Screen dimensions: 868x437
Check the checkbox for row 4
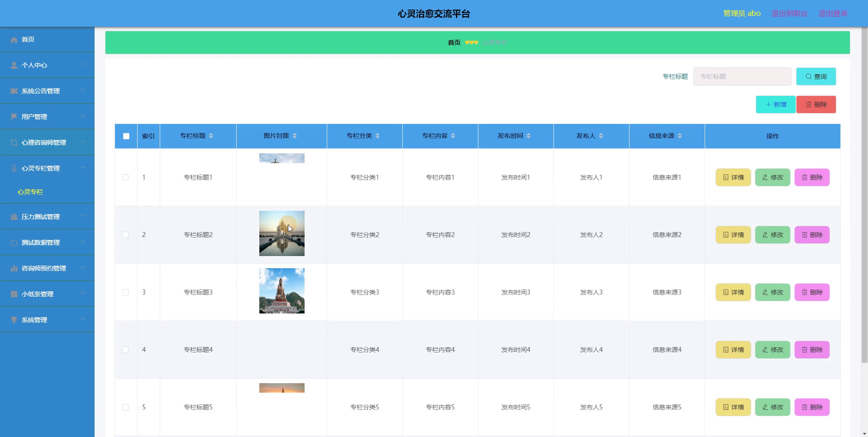pyautogui.click(x=125, y=350)
